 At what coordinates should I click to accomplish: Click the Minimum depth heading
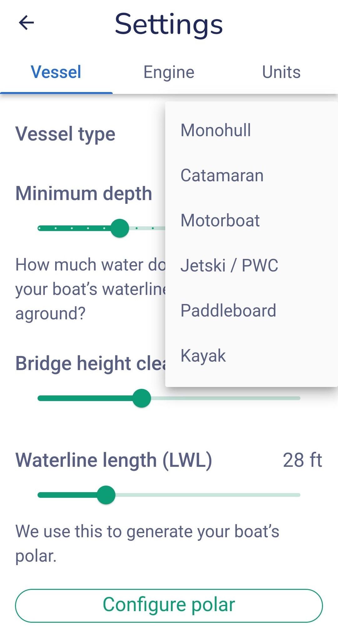[x=84, y=193]
